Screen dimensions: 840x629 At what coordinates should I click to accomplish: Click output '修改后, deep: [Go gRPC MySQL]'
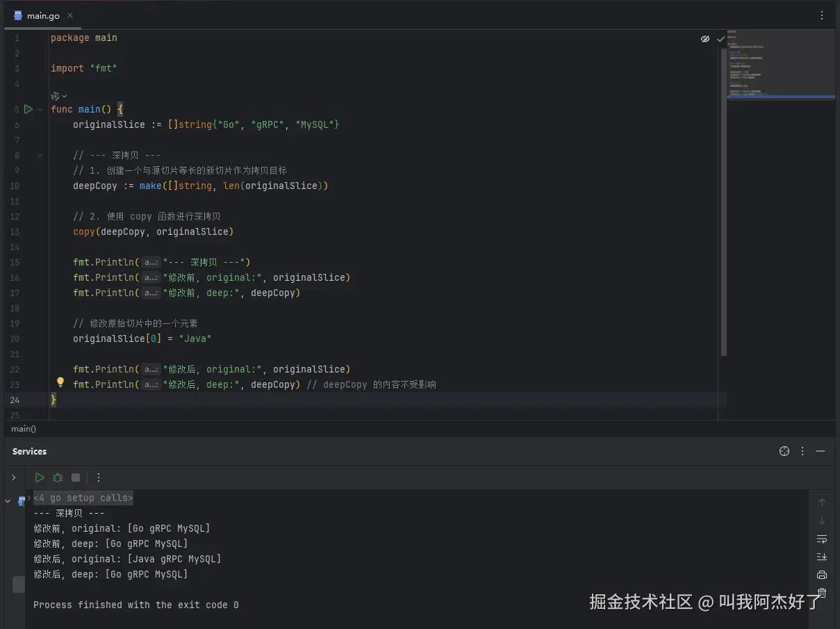[x=110, y=574]
